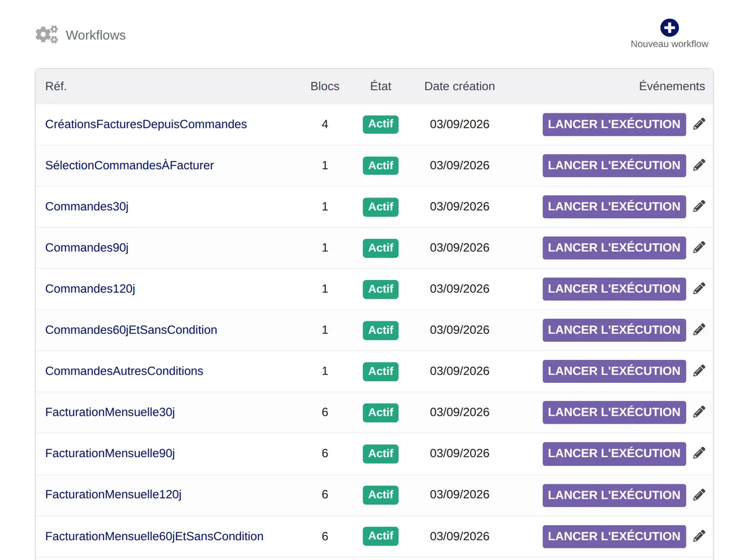The height and width of the screenshot is (560, 744).
Task: Click the pencil icon for Commandes90j
Action: click(699, 248)
